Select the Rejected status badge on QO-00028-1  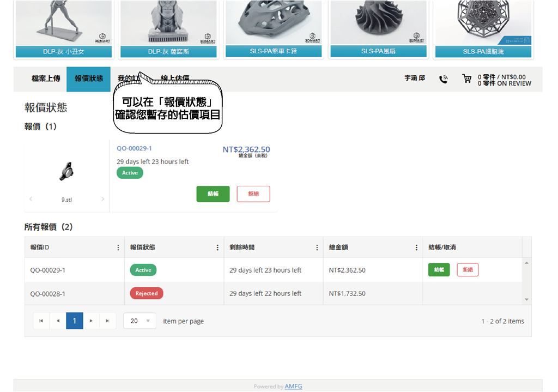146,293
